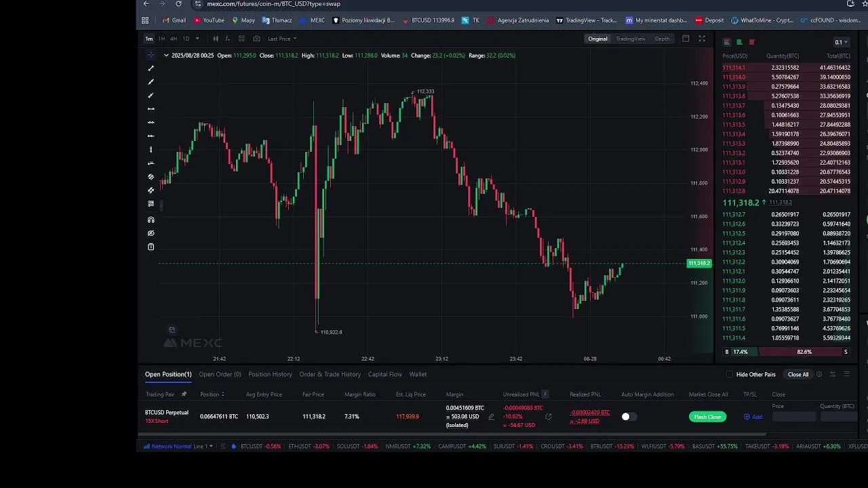Switch to the Depth chart tab
The height and width of the screenshot is (488, 868).
tap(662, 39)
